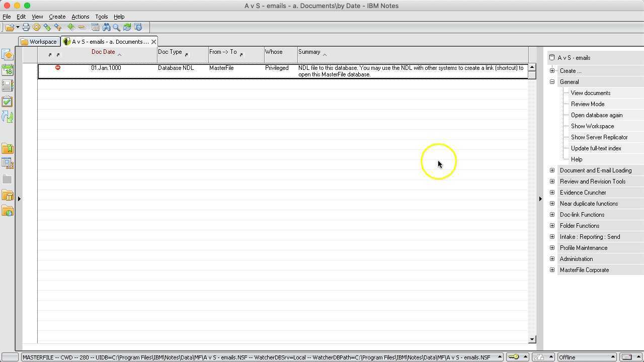Expand Folder Functions section
Viewport: 644px width, 362px height.
point(552,226)
